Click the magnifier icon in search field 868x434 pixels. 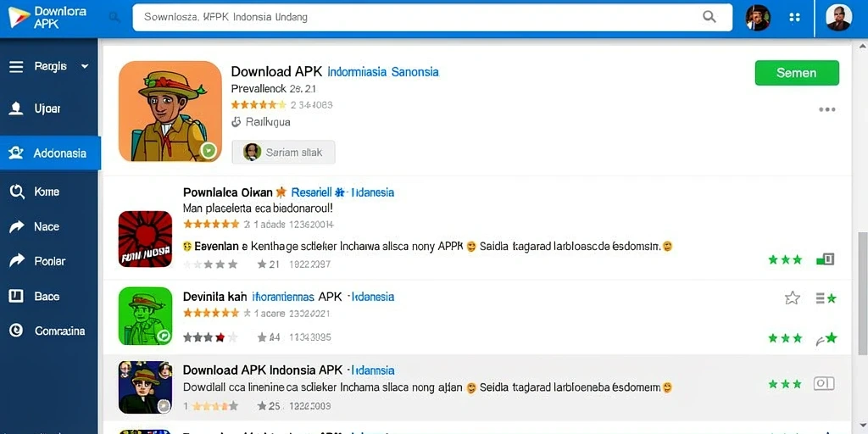pos(709,17)
